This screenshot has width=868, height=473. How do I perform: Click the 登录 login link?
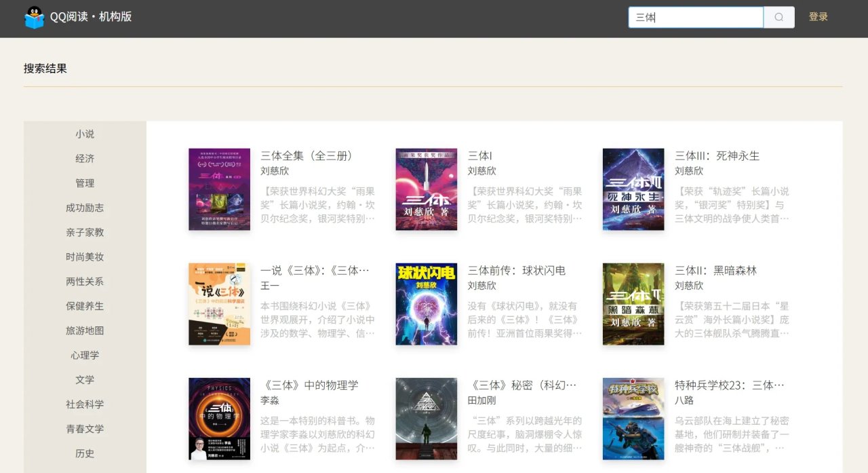[818, 17]
